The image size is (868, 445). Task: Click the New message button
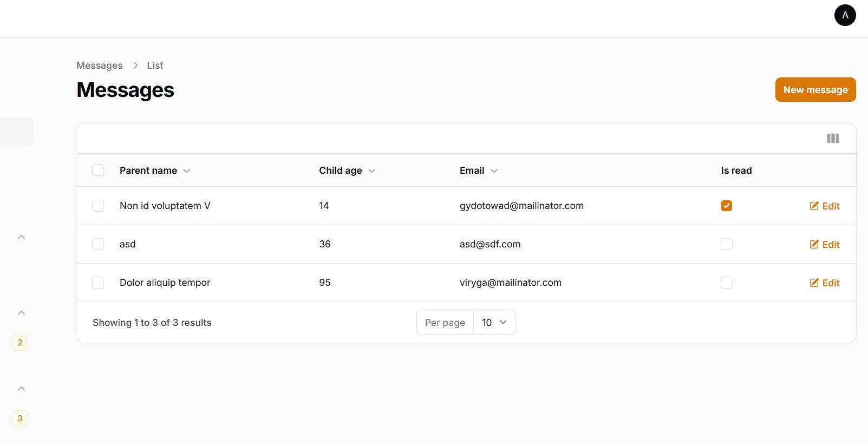[815, 90]
